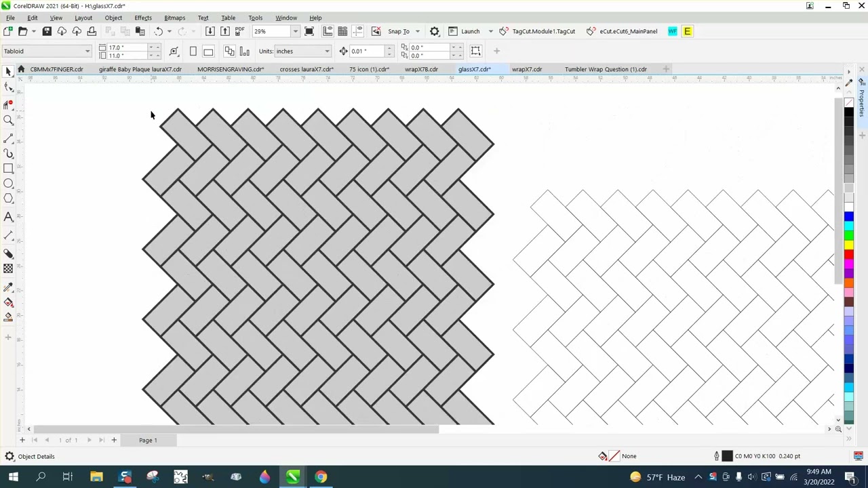The image size is (868, 488).
Task: Select the Transparency checkerboard tool
Action: pos(8,268)
